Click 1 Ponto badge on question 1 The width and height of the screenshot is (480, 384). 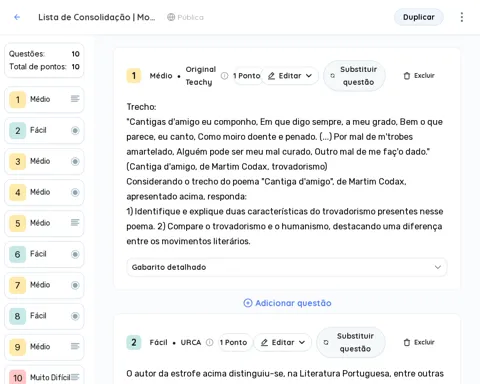point(247,76)
